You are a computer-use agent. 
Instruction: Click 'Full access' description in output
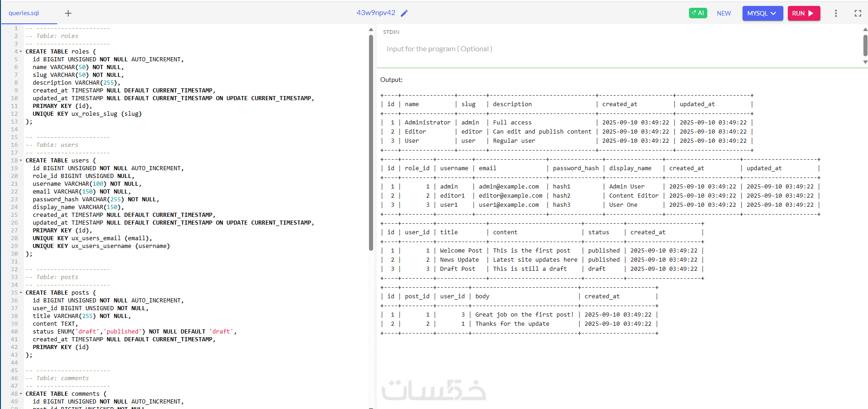coord(512,123)
